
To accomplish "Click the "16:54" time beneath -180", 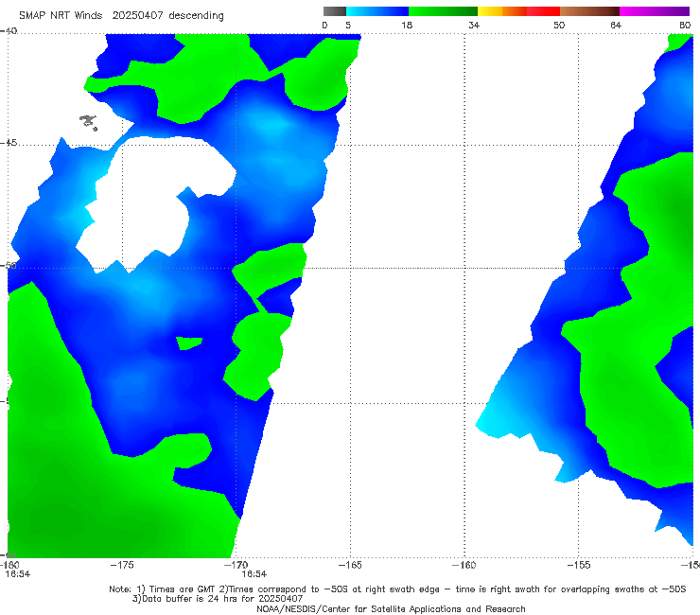I will click(18, 574).
